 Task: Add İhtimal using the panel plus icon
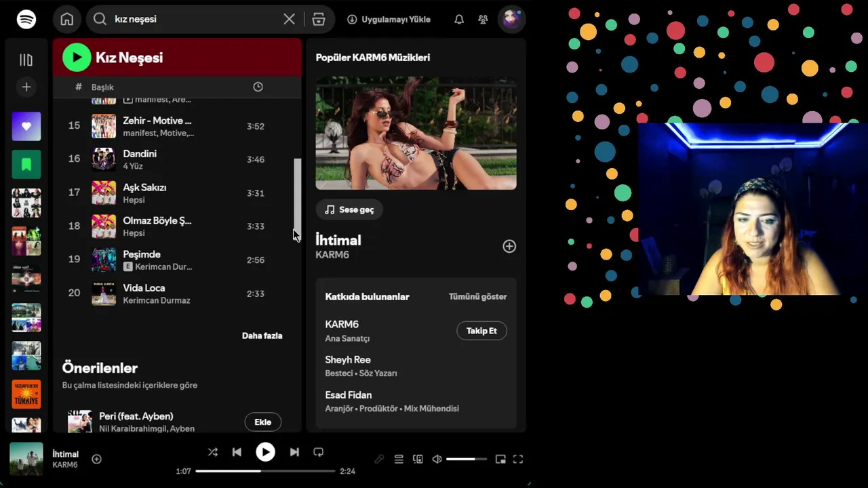(509, 247)
